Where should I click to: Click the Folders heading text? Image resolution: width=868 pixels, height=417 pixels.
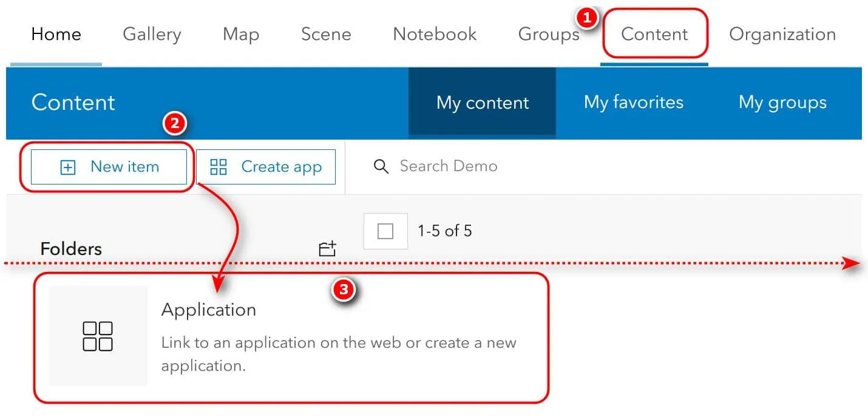point(71,248)
